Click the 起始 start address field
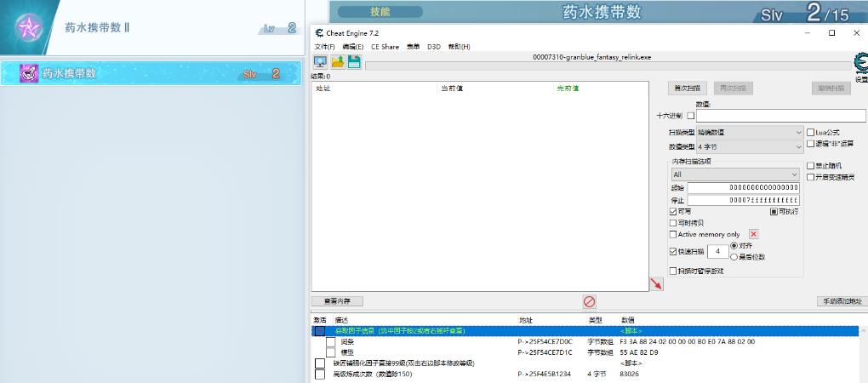Viewport: 868px width, 383px height. coord(744,187)
